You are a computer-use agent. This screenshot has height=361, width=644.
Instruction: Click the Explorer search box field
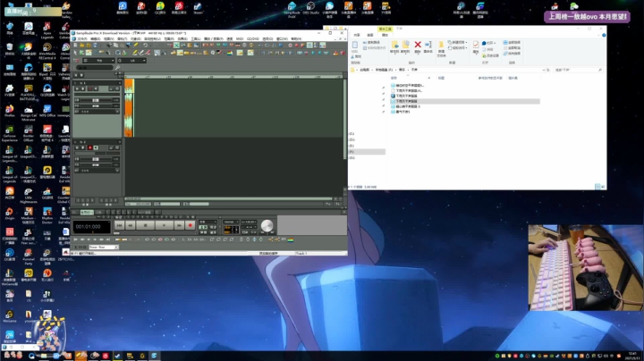(579, 70)
